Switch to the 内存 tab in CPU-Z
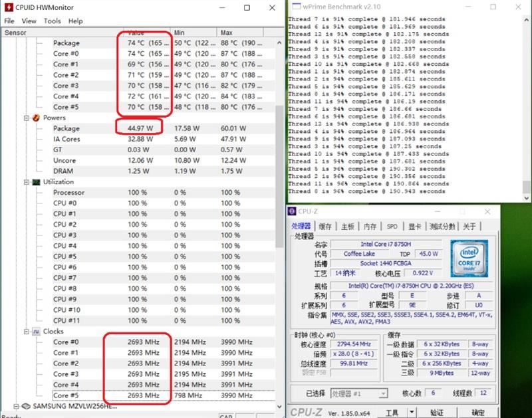Screen dimensions: 532x418 [370, 227]
